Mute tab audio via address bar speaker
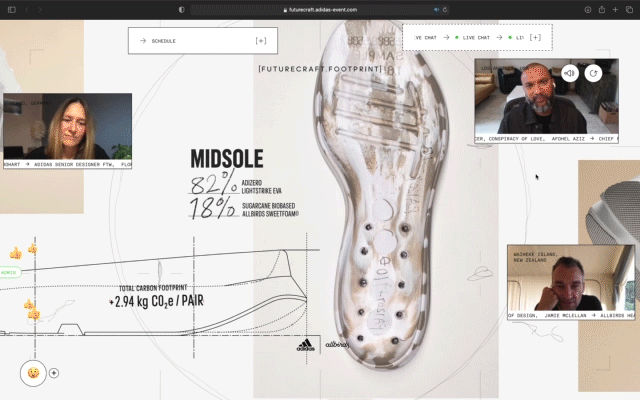This screenshot has width=640, height=400. [436, 9]
